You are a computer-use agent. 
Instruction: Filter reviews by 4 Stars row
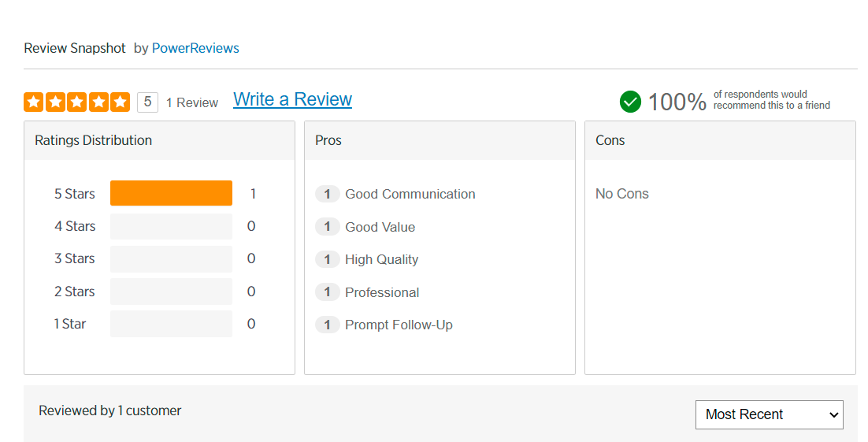171,226
